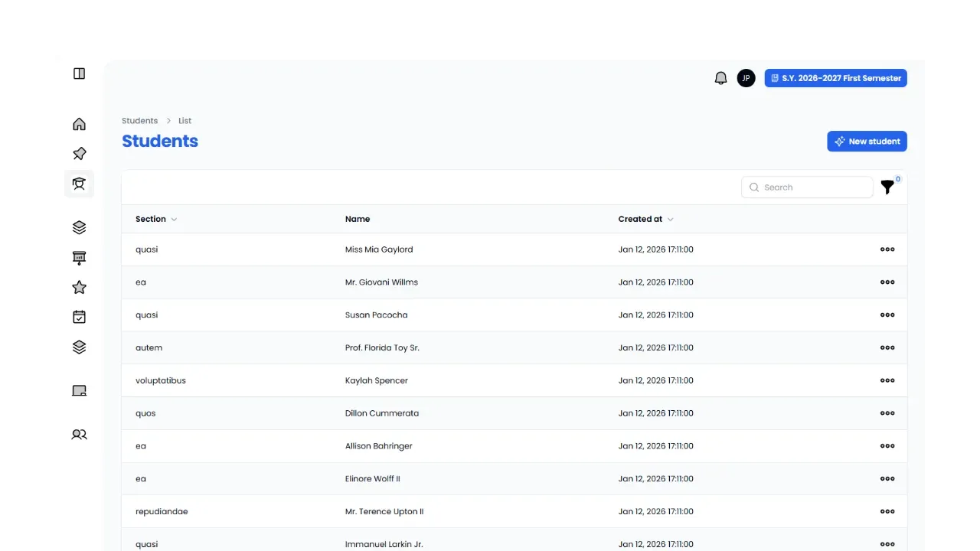Go to Students breadcrumb link
980x551 pixels.
(139, 121)
